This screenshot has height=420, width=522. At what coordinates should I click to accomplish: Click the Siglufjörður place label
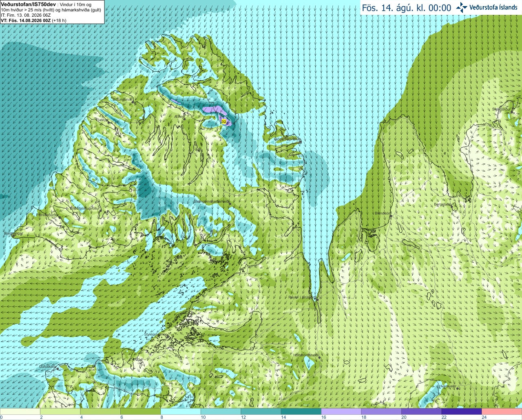pos(501,109)
